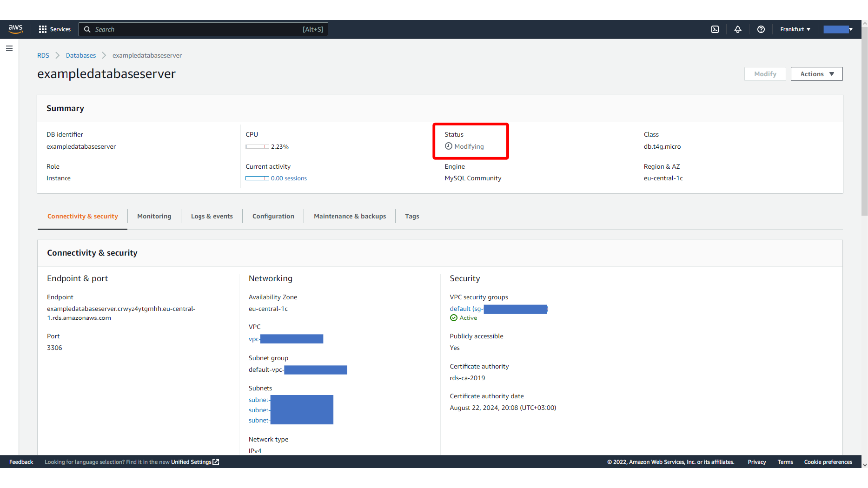Select the IPv4 network type value

point(255,451)
